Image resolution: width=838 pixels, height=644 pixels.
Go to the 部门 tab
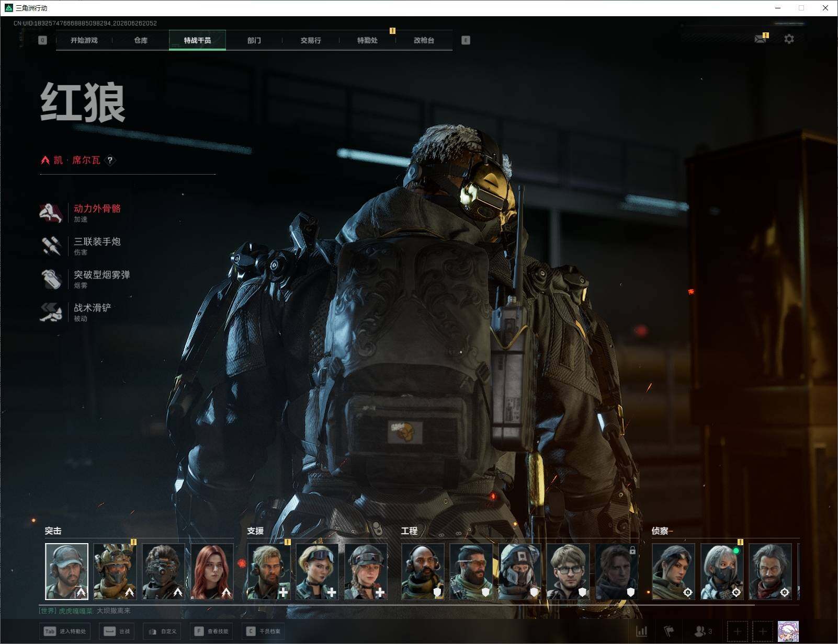(x=254, y=40)
